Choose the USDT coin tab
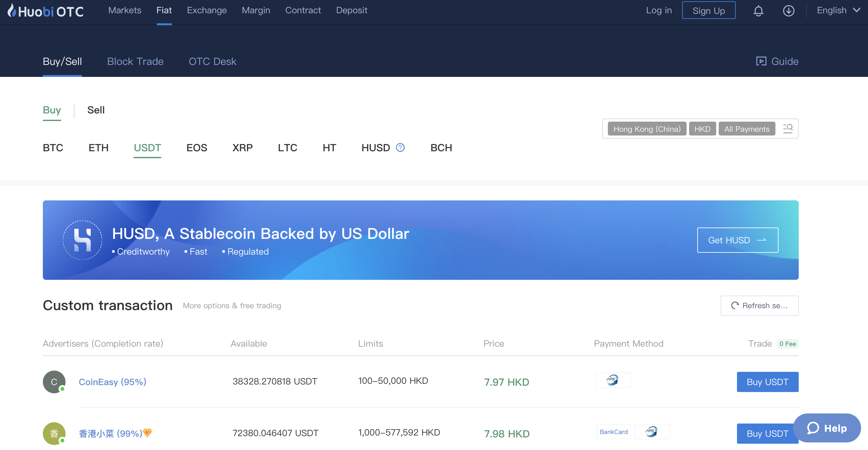 [x=147, y=148]
